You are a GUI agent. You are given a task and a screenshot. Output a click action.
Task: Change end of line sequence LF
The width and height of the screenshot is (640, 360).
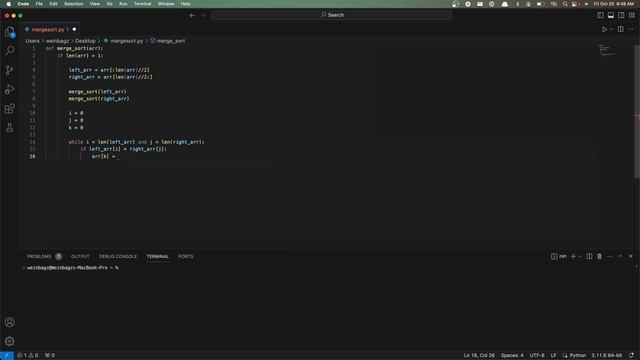tap(553, 356)
